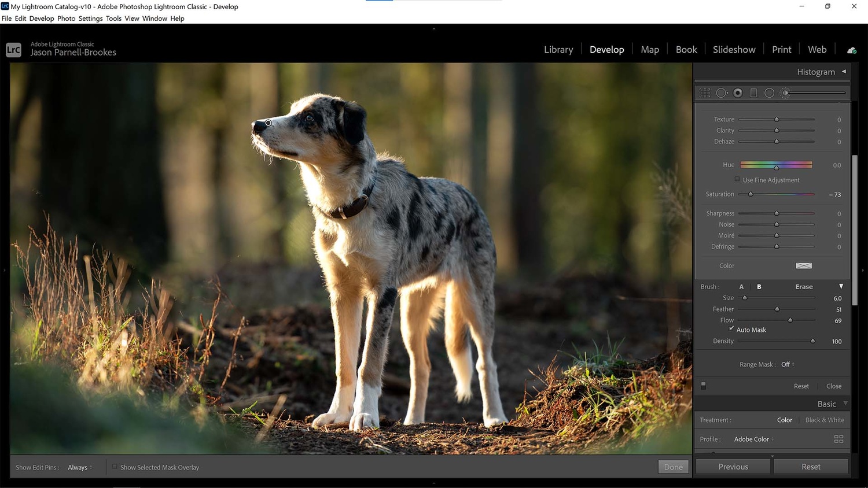Click the cloud sync status icon
868x488 pixels.
click(x=852, y=50)
